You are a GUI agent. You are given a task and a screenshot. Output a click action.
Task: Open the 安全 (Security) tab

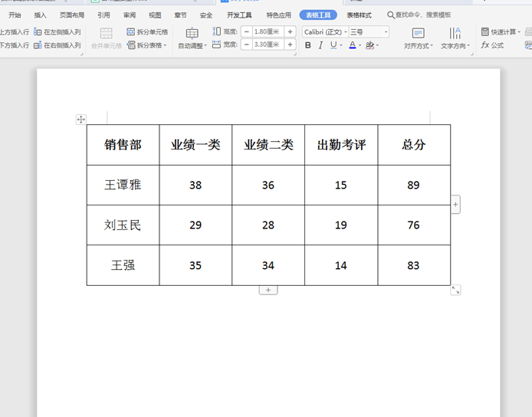click(x=206, y=15)
